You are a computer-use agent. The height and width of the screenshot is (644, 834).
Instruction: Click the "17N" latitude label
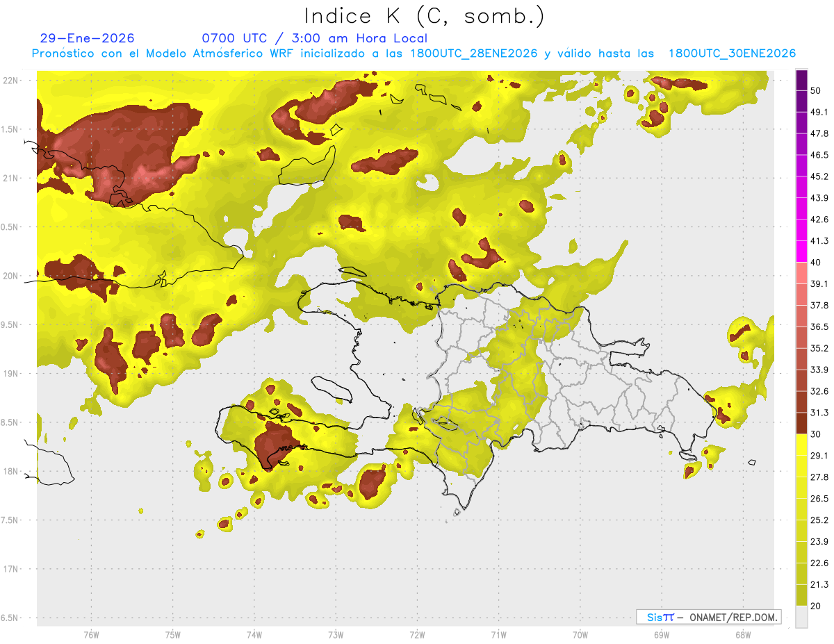tap(10, 570)
